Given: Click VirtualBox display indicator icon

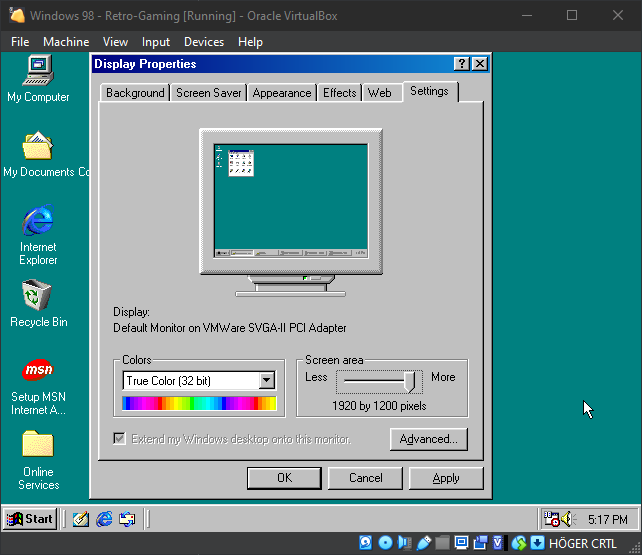Looking at the screenshot, I should pyautogui.click(x=461, y=543).
